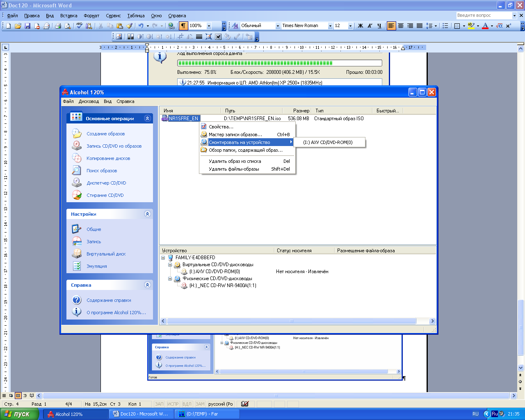525x420 pixels.
Task: Click the Копирование дисков link
Action: pyautogui.click(x=108, y=158)
